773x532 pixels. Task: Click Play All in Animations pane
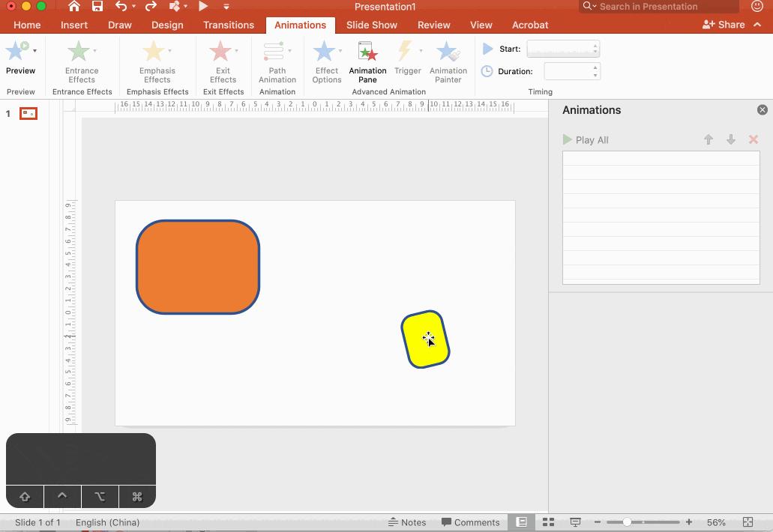coord(586,140)
